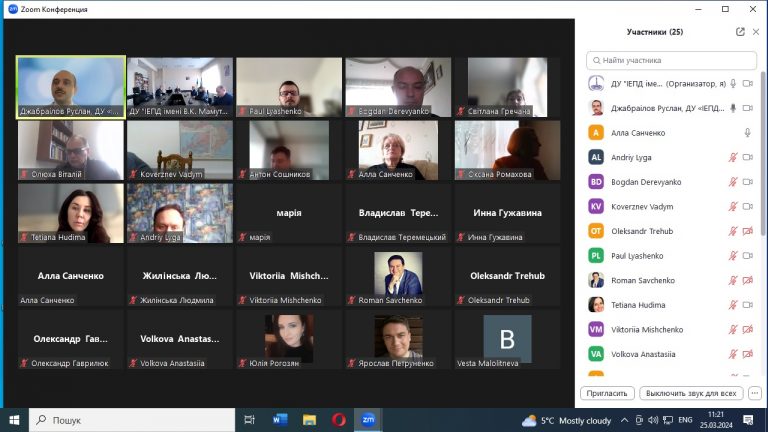
Task: Toggle Andriy Lyga's muted microphone in list
Action: point(732,157)
